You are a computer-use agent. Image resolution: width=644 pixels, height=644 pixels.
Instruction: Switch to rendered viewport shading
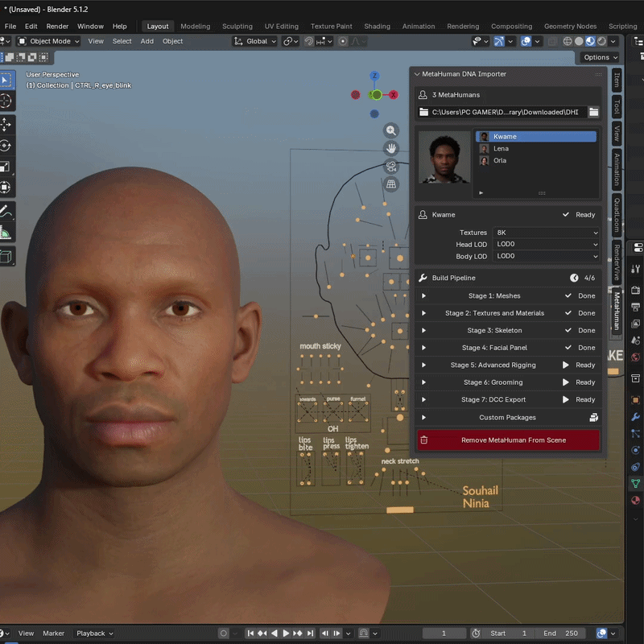coord(602,41)
